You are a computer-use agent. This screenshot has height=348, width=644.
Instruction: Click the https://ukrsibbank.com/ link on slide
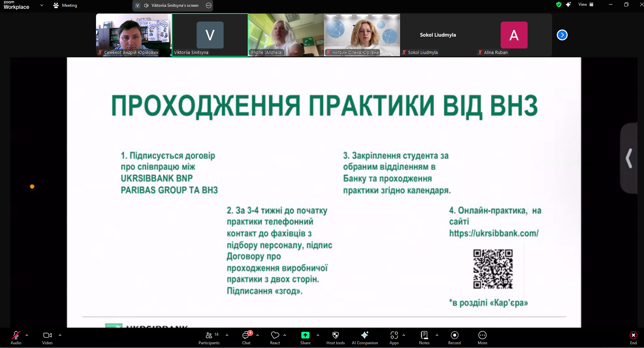(494, 233)
